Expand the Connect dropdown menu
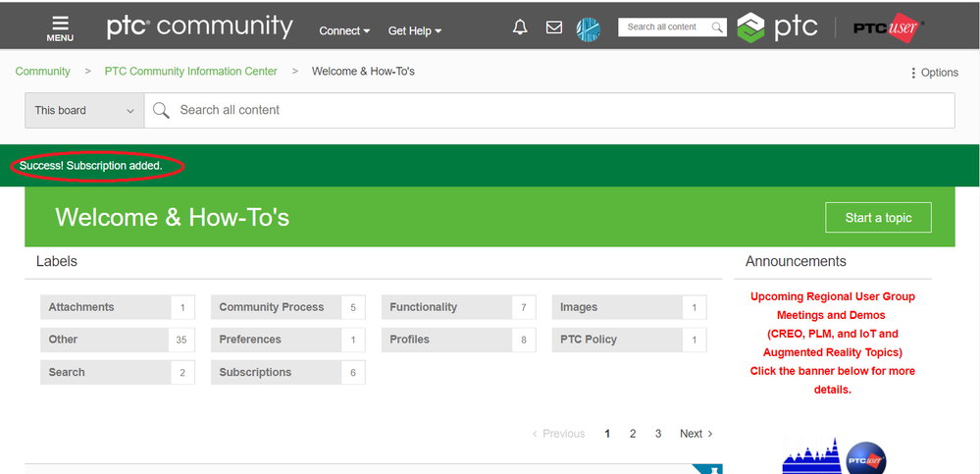 pyautogui.click(x=344, y=30)
